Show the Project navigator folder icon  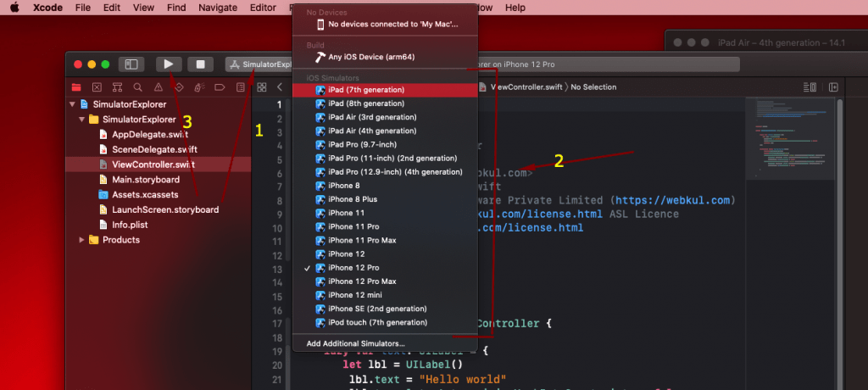point(76,87)
